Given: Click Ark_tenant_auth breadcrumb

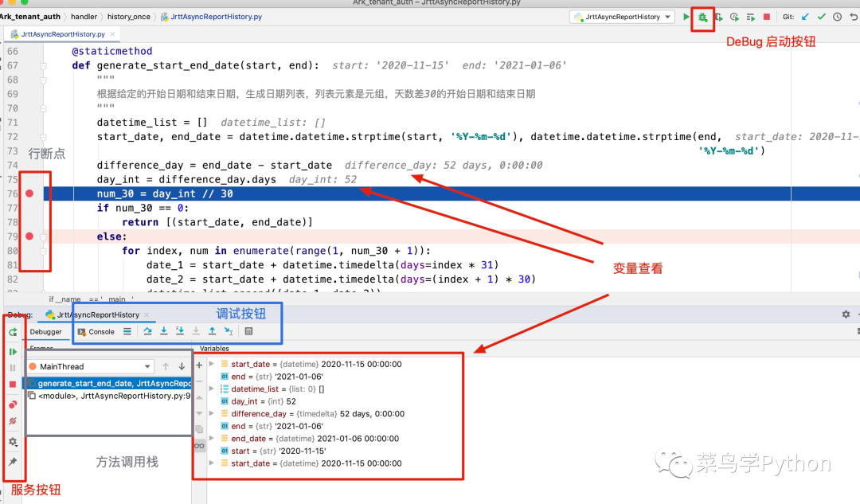Looking at the screenshot, I should point(30,17).
